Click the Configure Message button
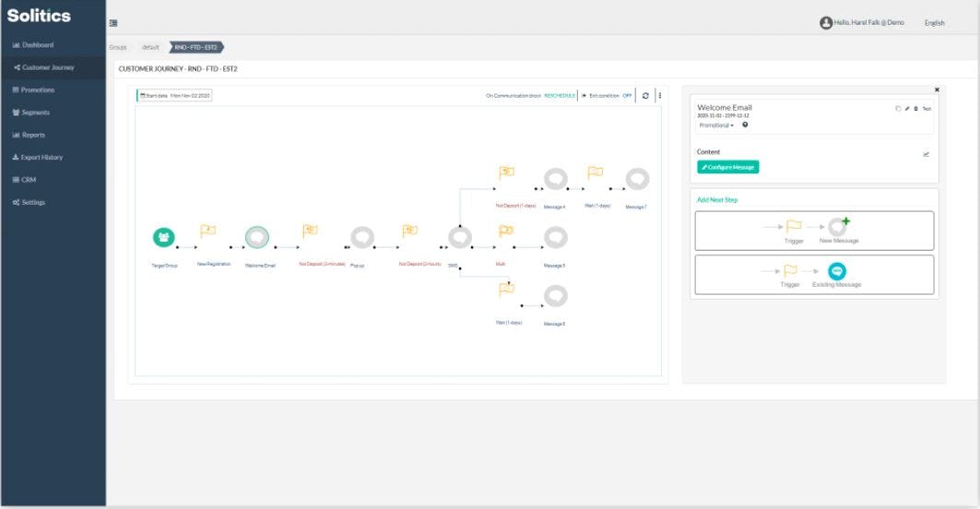Screen dimensions: 980x509 728,167
